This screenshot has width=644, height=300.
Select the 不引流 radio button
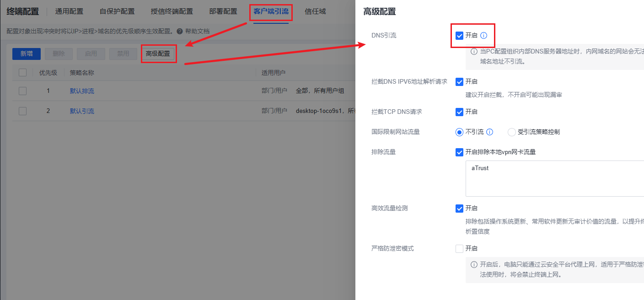[x=460, y=132]
